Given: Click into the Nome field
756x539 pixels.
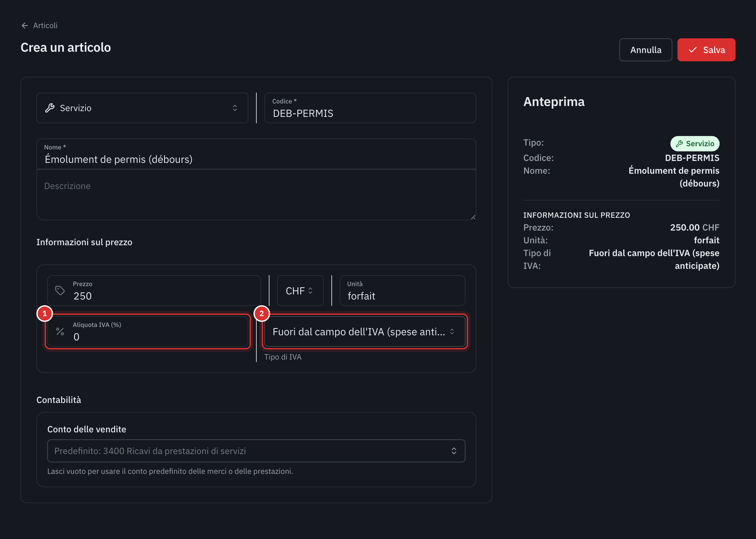Looking at the screenshot, I should 256,154.
